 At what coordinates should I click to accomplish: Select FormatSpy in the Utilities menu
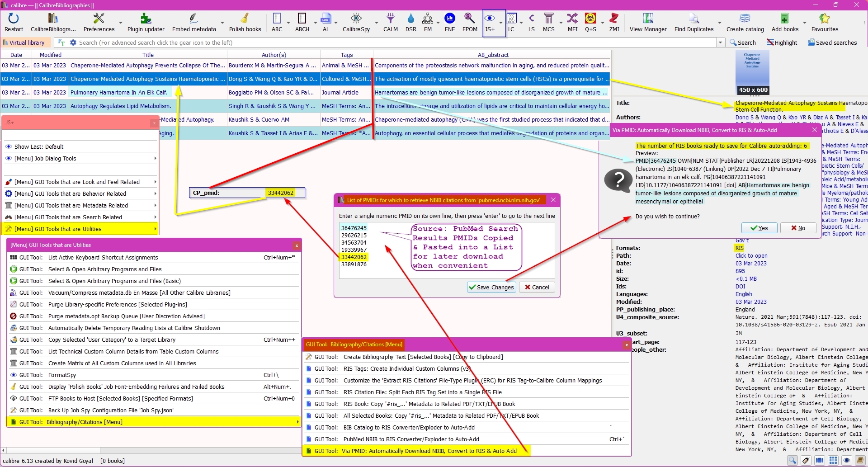coord(62,375)
